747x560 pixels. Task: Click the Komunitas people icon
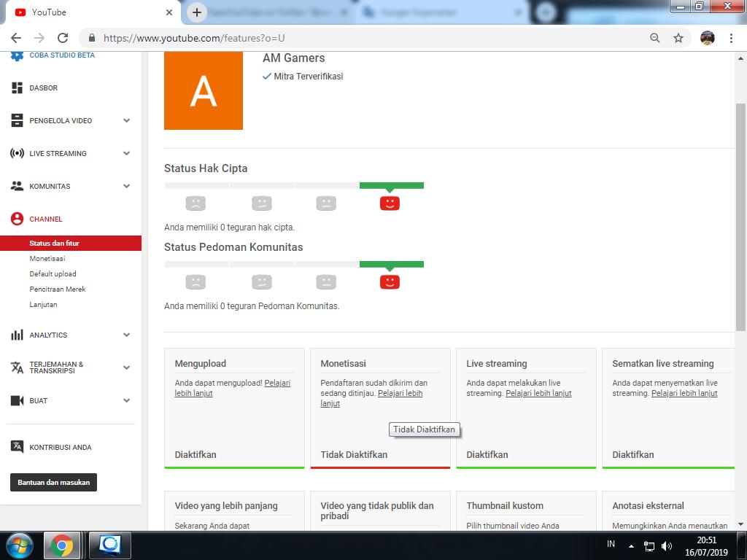tap(18, 186)
